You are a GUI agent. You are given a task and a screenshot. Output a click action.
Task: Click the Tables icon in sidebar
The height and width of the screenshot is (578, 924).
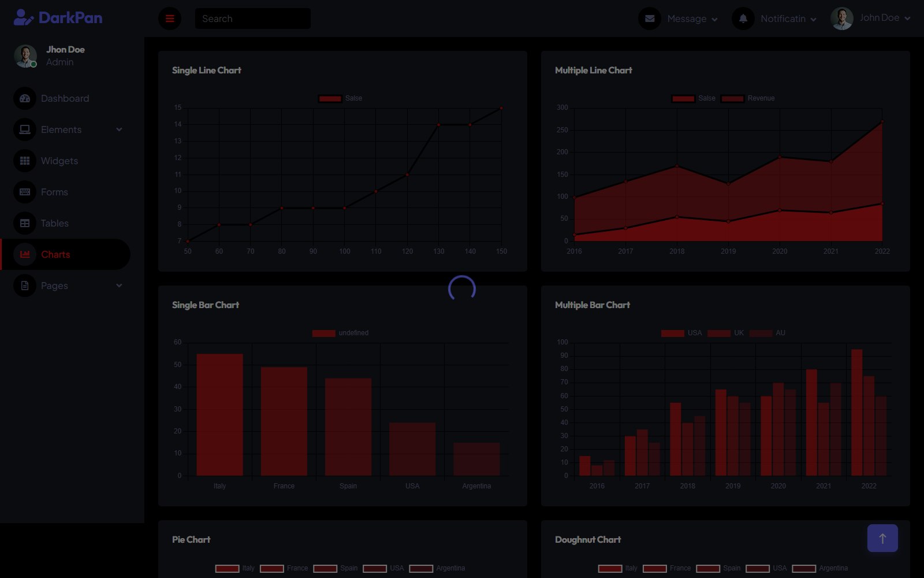coord(25,223)
